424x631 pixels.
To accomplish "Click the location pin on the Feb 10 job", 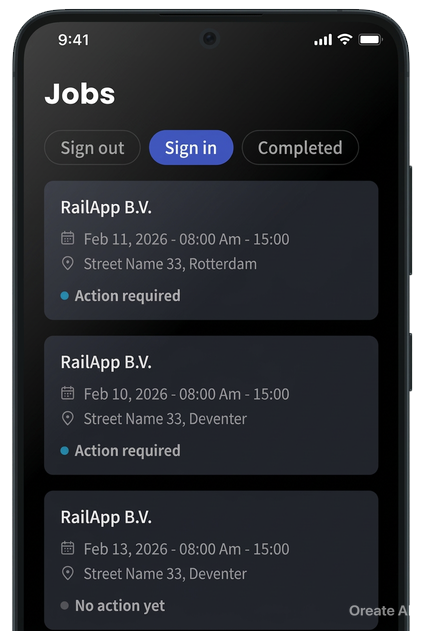I will tap(68, 419).
